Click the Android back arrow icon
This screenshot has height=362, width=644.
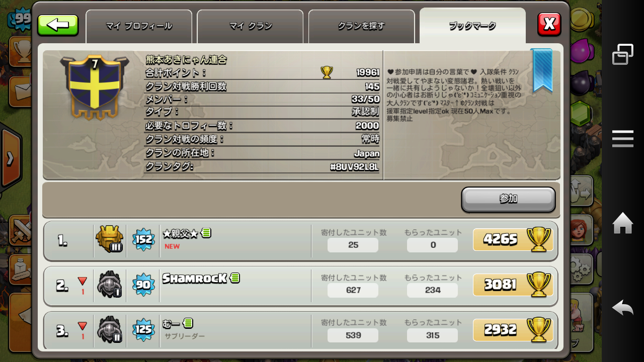point(622,307)
